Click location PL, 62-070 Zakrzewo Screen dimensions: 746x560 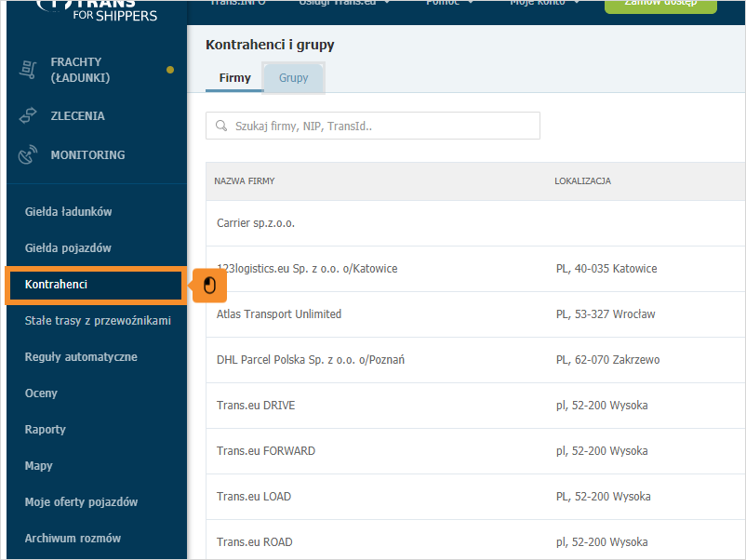[x=607, y=360]
